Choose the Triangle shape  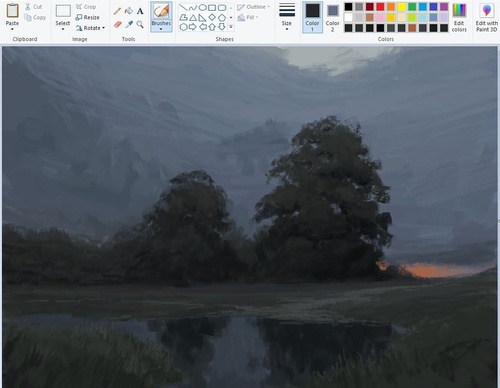(193, 17)
